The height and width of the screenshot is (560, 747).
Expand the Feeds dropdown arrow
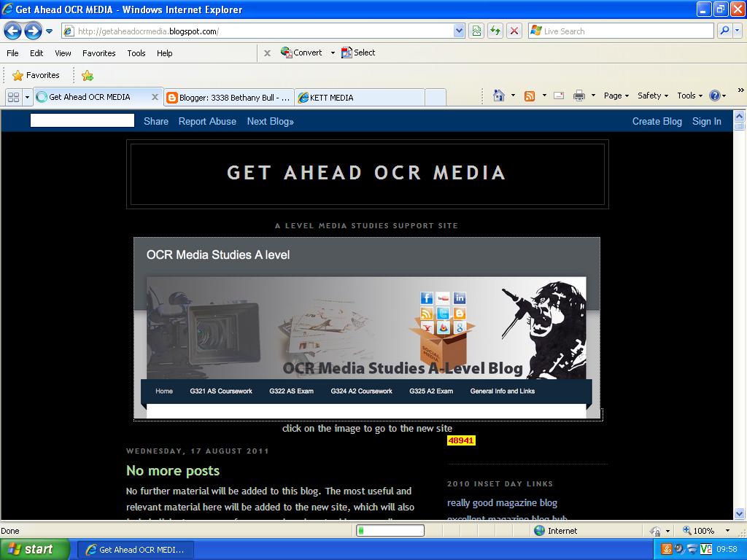pyautogui.click(x=544, y=96)
